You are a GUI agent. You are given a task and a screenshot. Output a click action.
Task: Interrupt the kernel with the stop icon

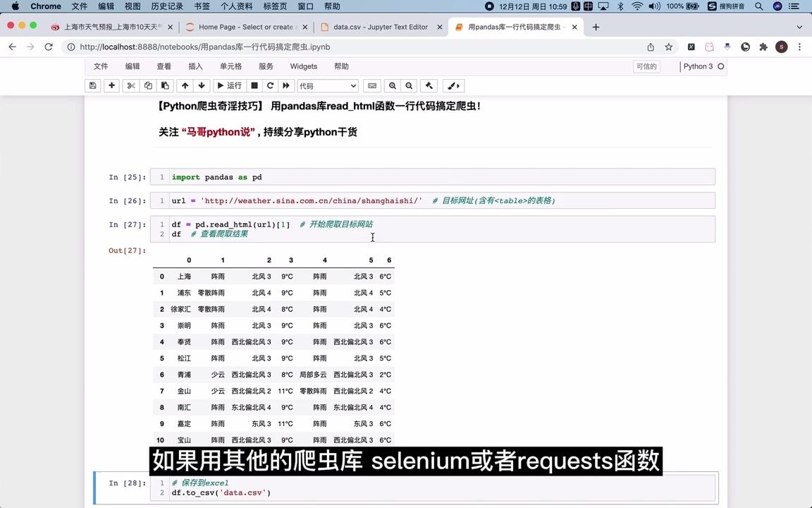(x=254, y=85)
